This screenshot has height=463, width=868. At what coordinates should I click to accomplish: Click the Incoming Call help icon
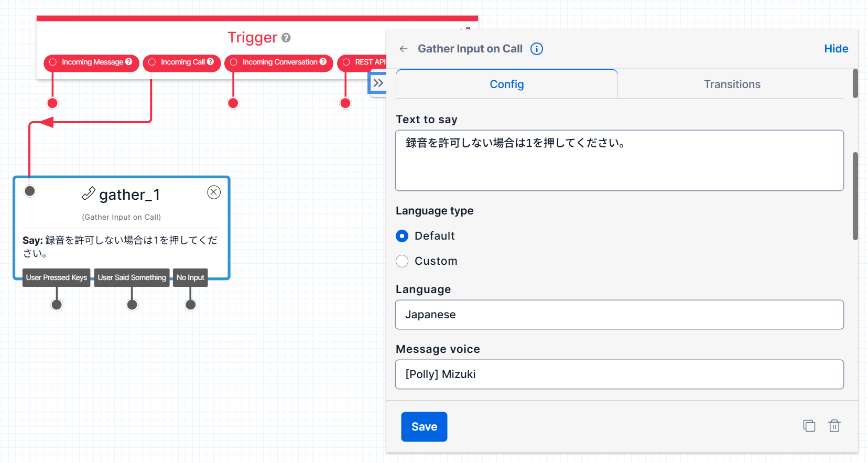tap(211, 62)
